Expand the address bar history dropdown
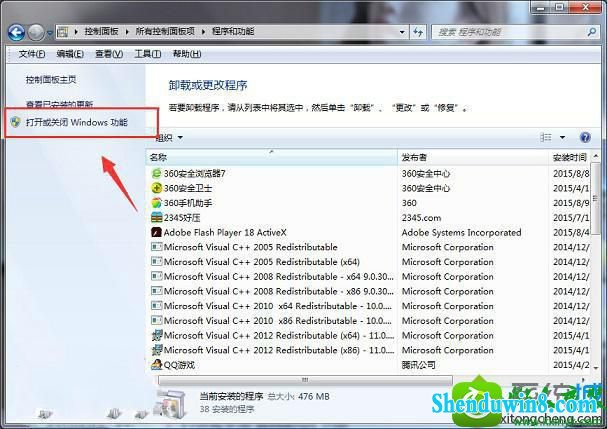 (x=402, y=32)
